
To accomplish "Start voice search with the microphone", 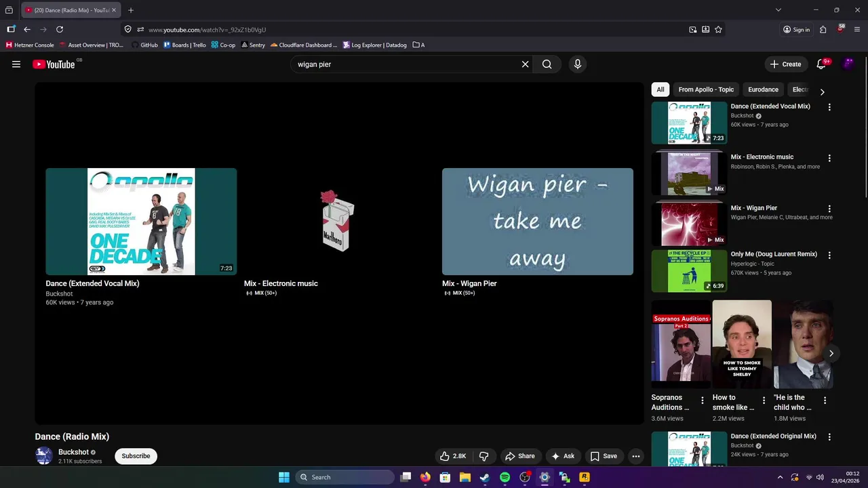I will coord(578,64).
